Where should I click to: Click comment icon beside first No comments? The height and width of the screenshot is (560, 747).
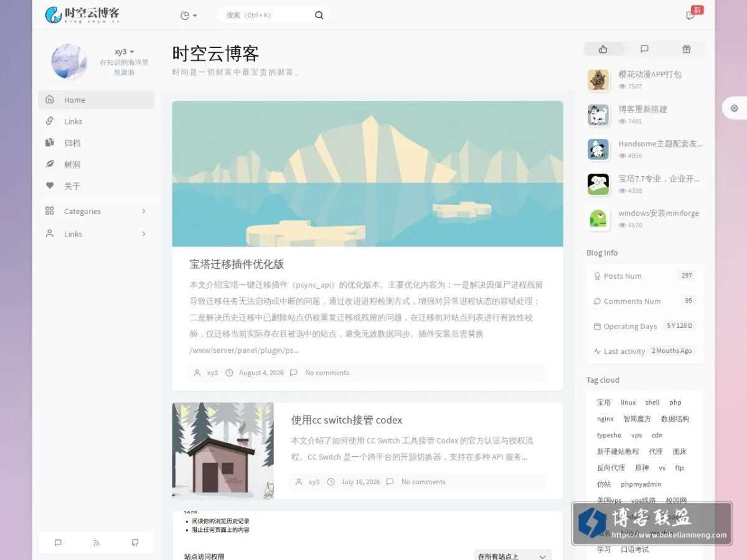coord(294,373)
